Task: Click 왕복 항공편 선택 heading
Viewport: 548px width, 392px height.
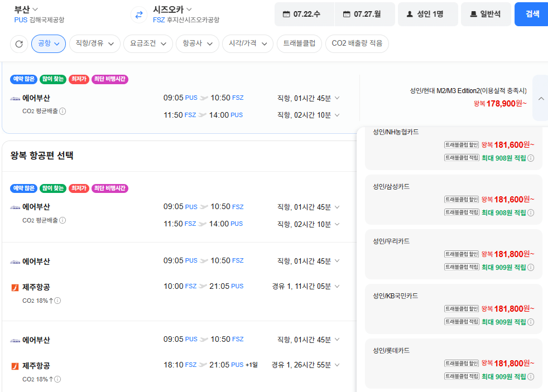Action: [x=42, y=156]
